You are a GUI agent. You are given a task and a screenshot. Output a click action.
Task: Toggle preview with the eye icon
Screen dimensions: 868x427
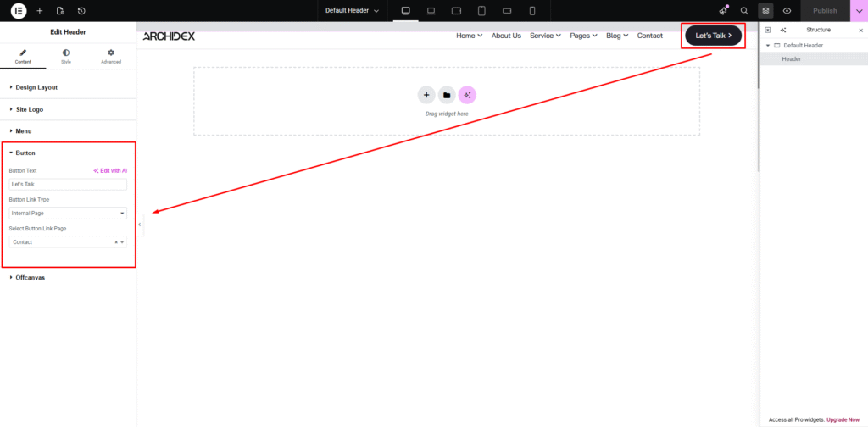[x=787, y=10]
